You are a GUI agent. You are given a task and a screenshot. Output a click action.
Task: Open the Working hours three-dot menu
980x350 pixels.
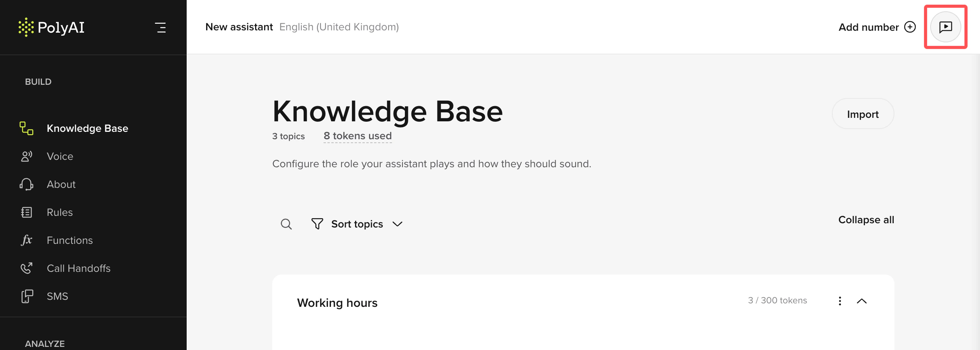click(x=840, y=301)
